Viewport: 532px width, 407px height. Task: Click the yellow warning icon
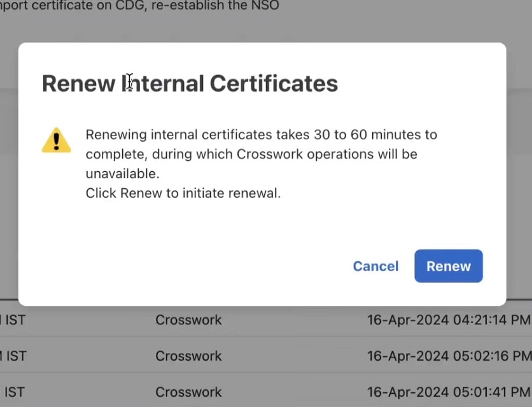point(57,141)
